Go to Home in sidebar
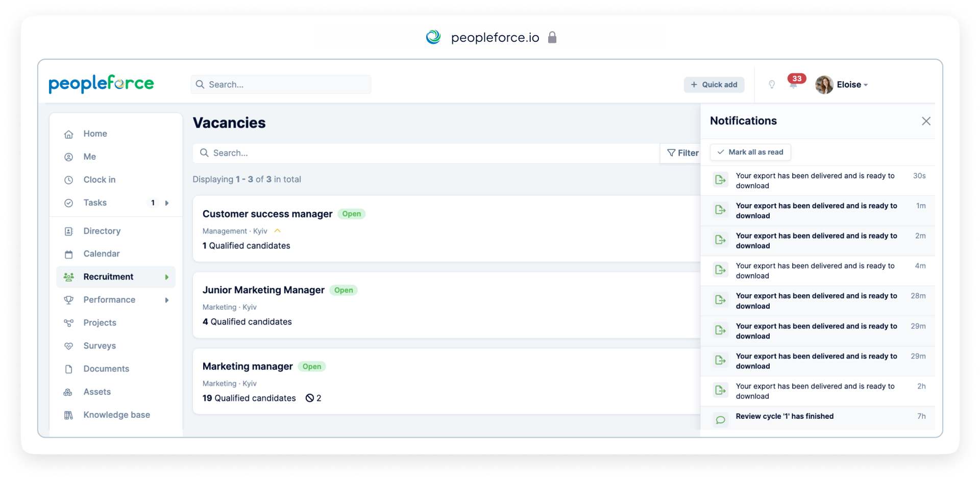Viewport: 980px width, 480px height. [95, 134]
